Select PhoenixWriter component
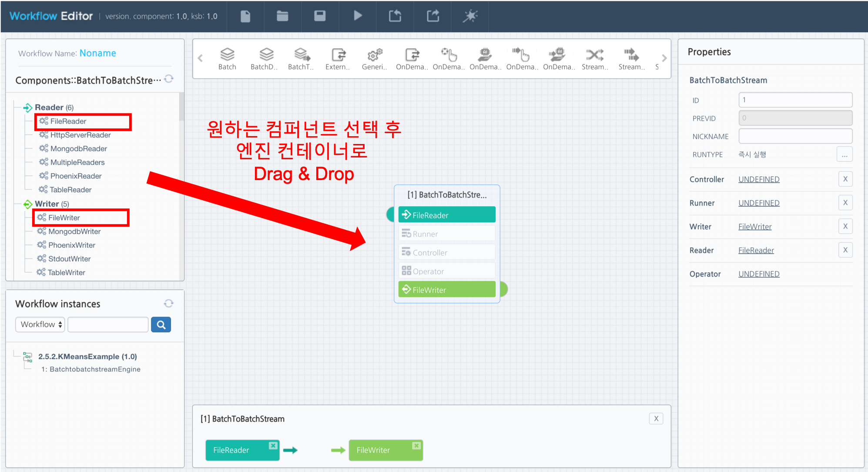The image size is (868, 472). (x=66, y=245)
